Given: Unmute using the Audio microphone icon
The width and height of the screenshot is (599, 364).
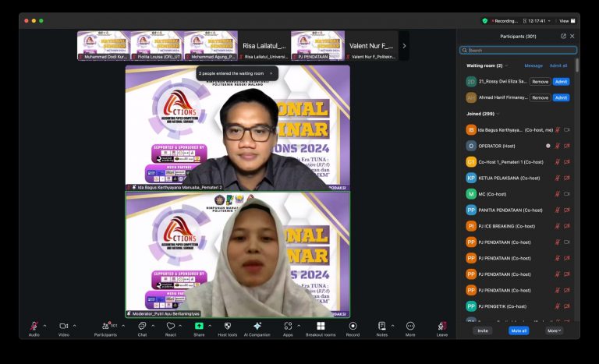Looking at the screenshot, I should tap(34, 326).
